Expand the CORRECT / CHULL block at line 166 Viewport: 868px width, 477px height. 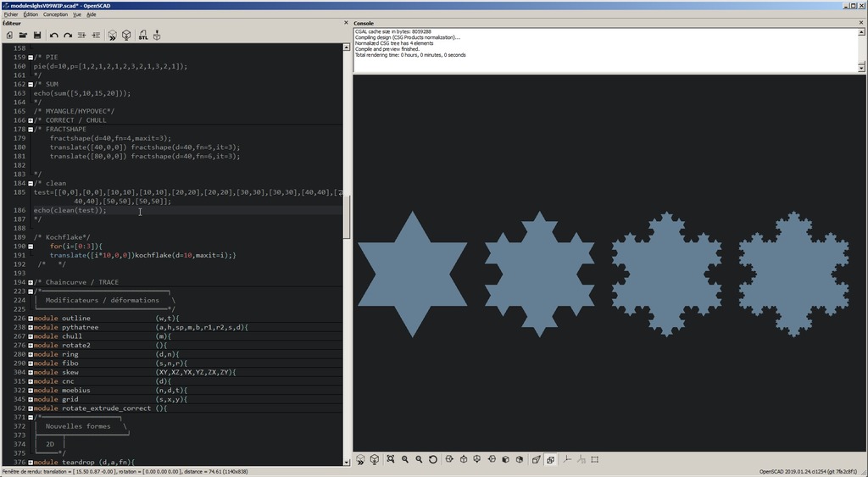(31, 120)
